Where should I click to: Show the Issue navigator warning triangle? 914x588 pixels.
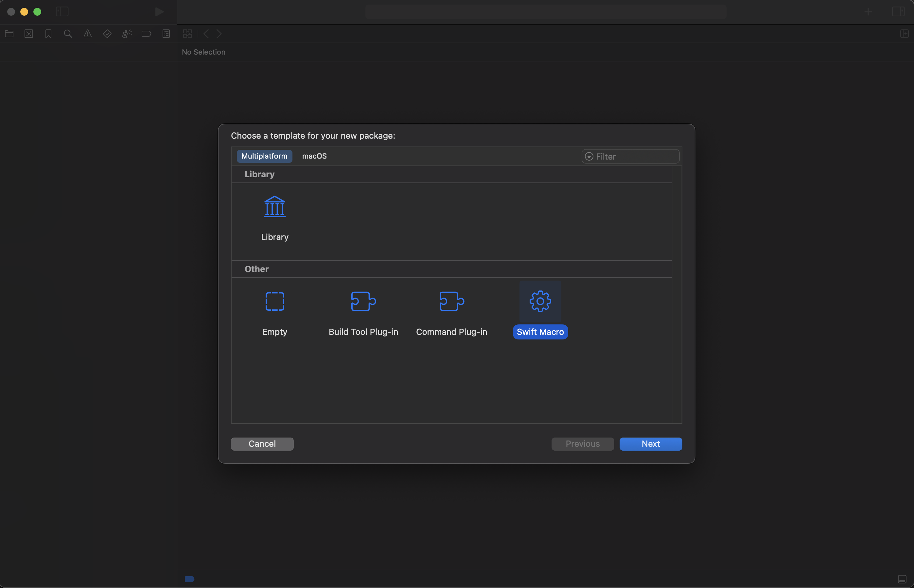pos(87,34)
